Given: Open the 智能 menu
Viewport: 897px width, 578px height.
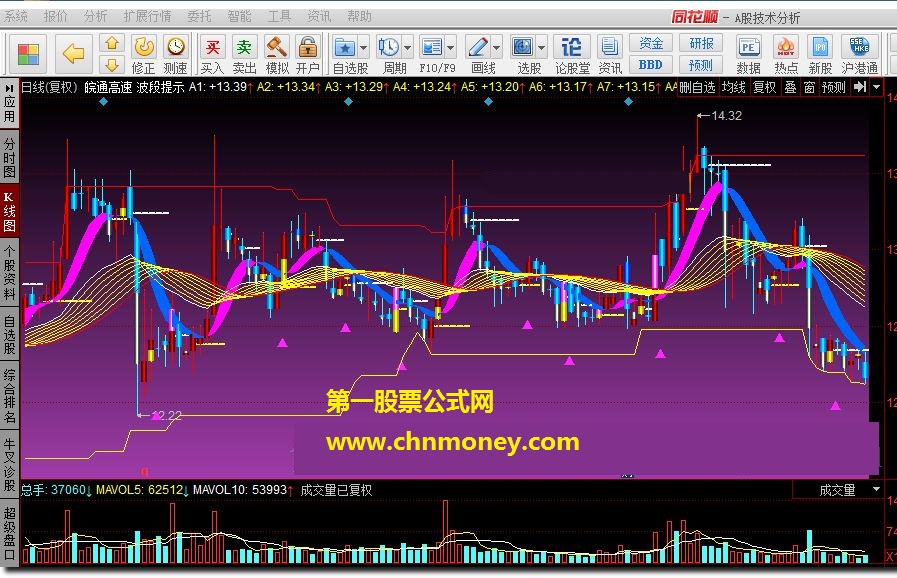Looking at the screenshot, I should tap(239, 17).
